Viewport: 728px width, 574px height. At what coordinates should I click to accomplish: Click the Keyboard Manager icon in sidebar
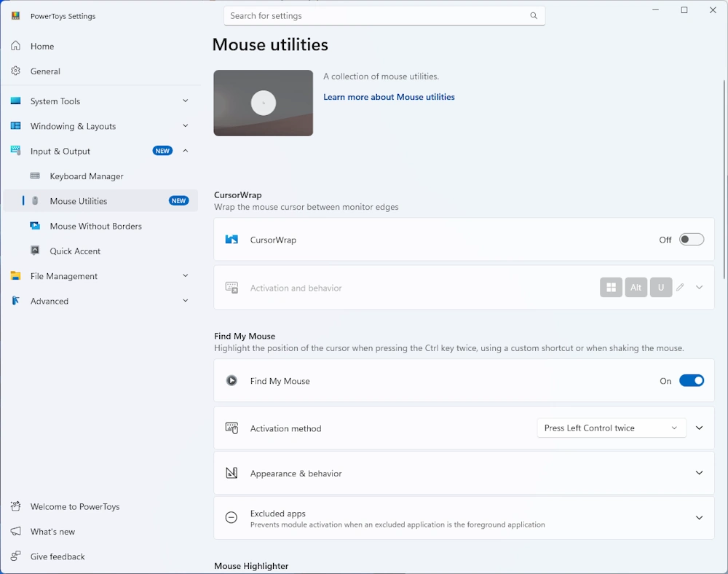click(x=35, y=176)
